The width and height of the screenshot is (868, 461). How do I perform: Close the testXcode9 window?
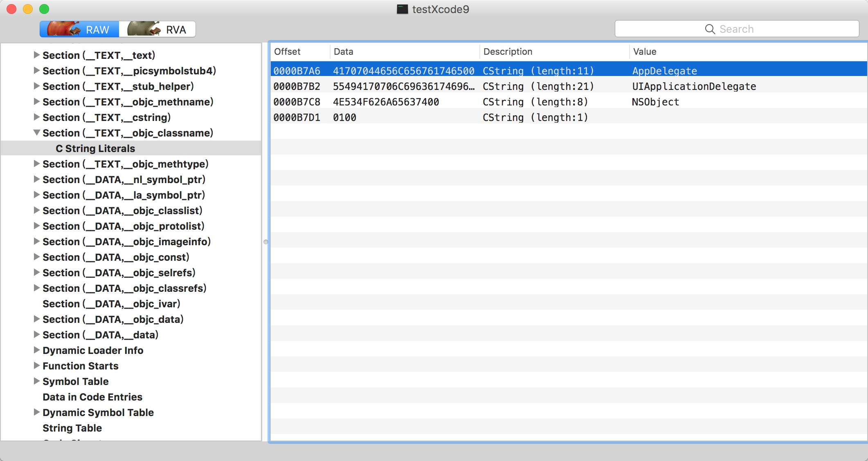(x=11, y=9)
